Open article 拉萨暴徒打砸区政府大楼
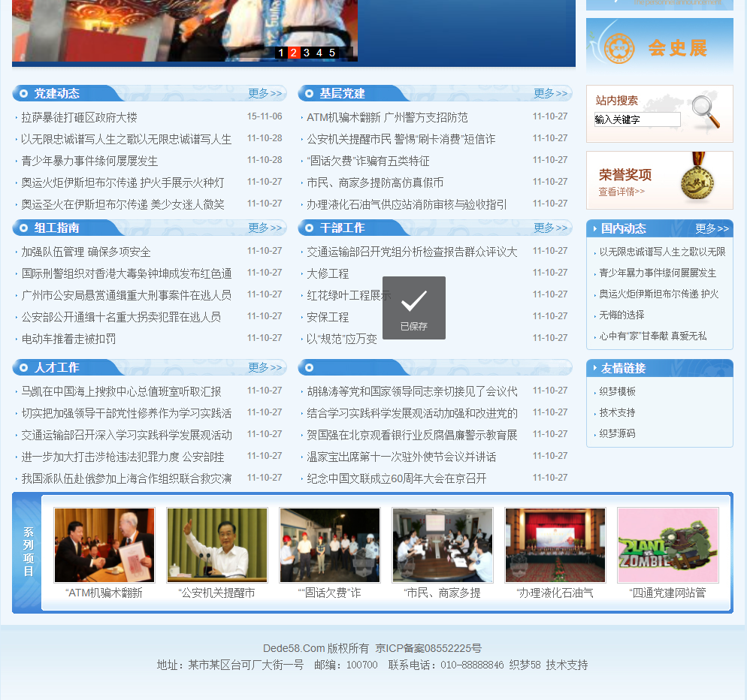Viewport: 747px width, 700px height. click(79, 117)
